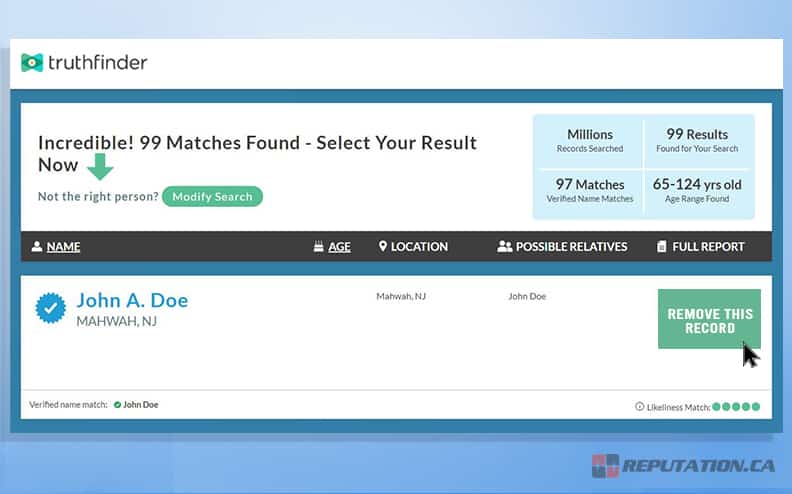Click the document icon for FULL REPORT

(662, 247)
